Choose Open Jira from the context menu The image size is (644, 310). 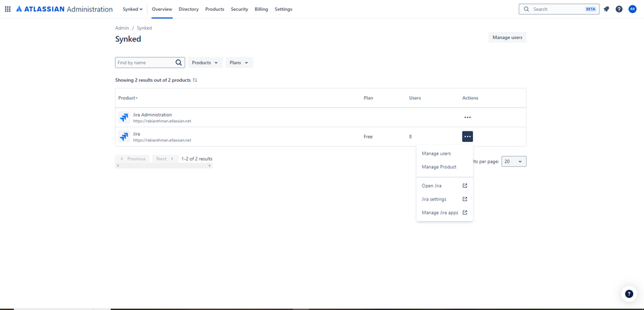coord(445,186)
